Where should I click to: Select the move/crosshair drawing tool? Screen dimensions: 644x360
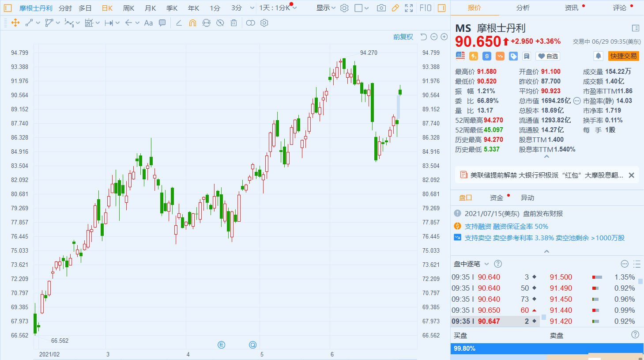(x=15, y=23)
